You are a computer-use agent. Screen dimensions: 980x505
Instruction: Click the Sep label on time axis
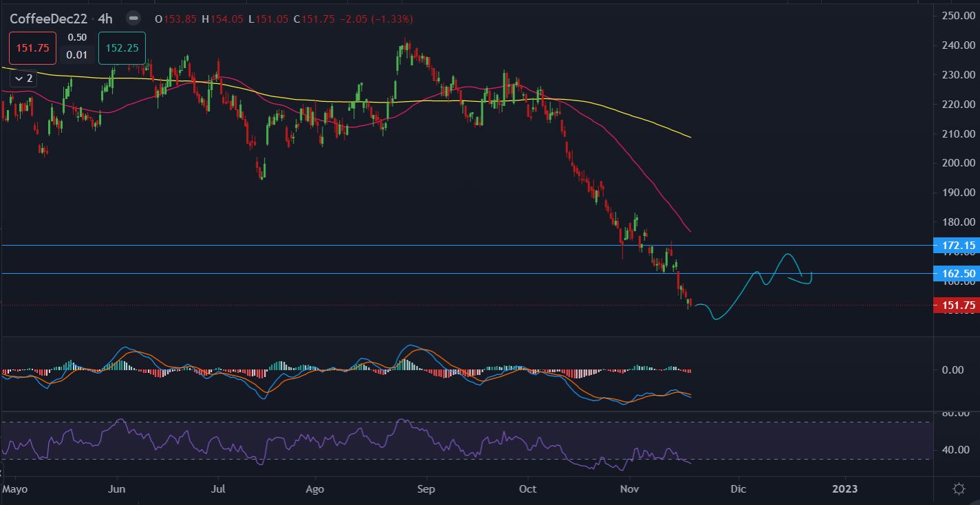pyautogui.click(x=426, y=489)
